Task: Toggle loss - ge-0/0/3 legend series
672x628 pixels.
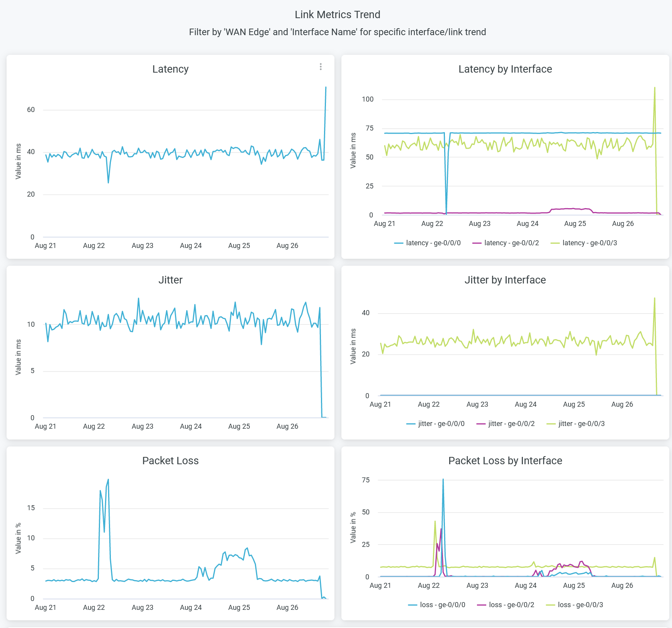Action: pyautogui.click(x=574, y=605)
